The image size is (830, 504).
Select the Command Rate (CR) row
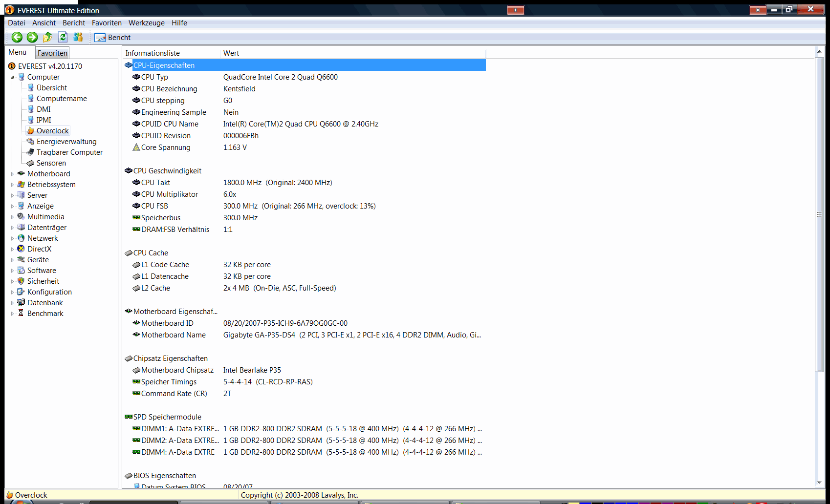[x=305, y=394]
